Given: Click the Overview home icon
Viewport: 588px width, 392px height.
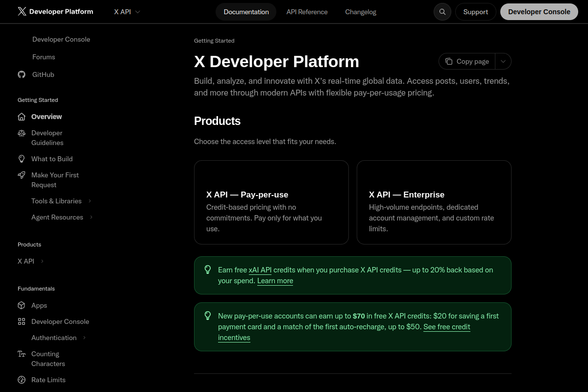Looking at the screenshot, I should pos(22,117).
